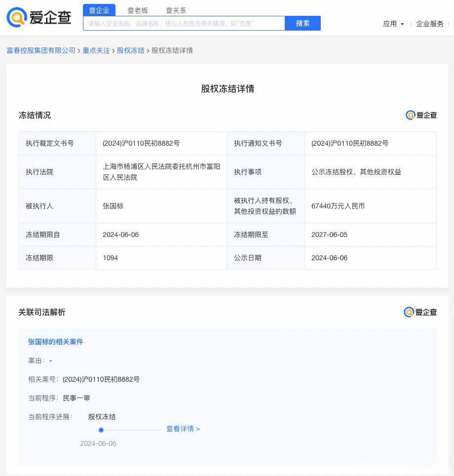Image resolution: width=454 pixels, height=476 pixels.
Task: Switch to the 查老板 tab
Action: [138, 10]
